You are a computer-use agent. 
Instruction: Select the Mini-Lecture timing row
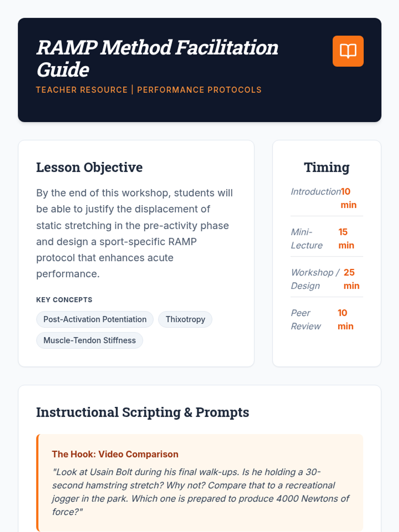click(327, 238)
